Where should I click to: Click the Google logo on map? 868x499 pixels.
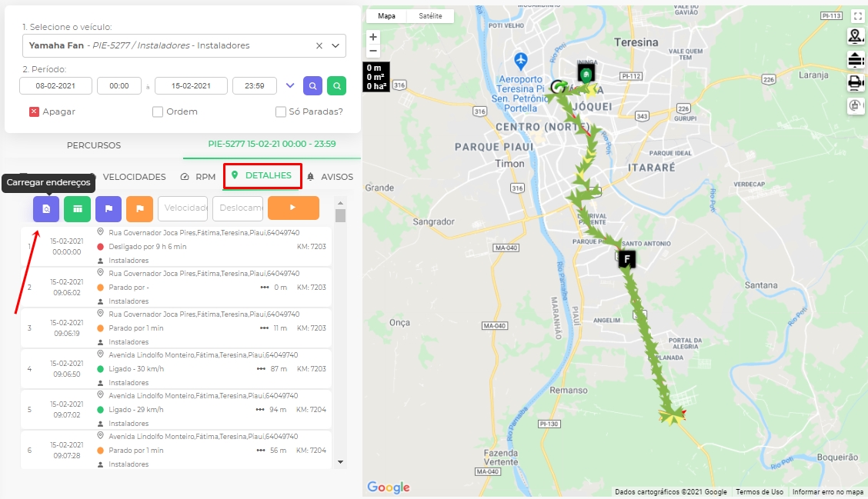pos(389,487)
